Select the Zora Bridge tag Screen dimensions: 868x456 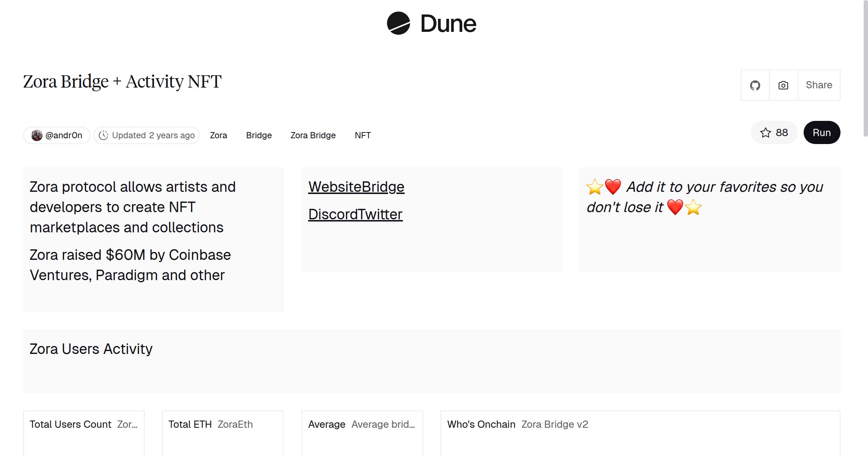click(313, 135)
